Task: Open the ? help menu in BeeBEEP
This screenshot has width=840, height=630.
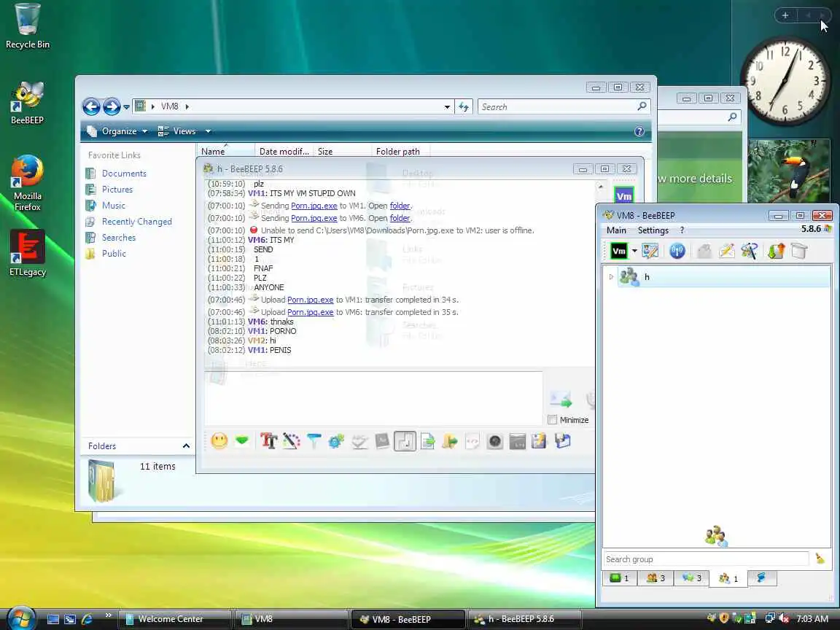Action: click(x=682, y=230)
